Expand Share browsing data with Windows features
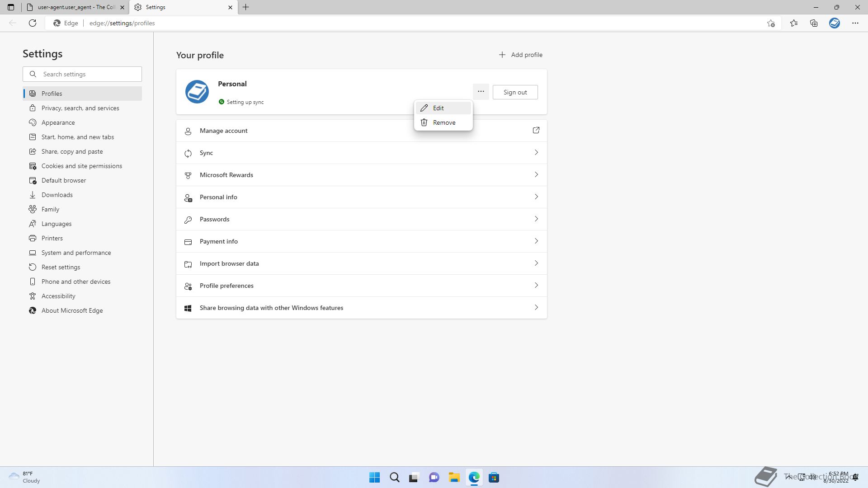Viewport: 868px width, 488px height. pos(362,308)
